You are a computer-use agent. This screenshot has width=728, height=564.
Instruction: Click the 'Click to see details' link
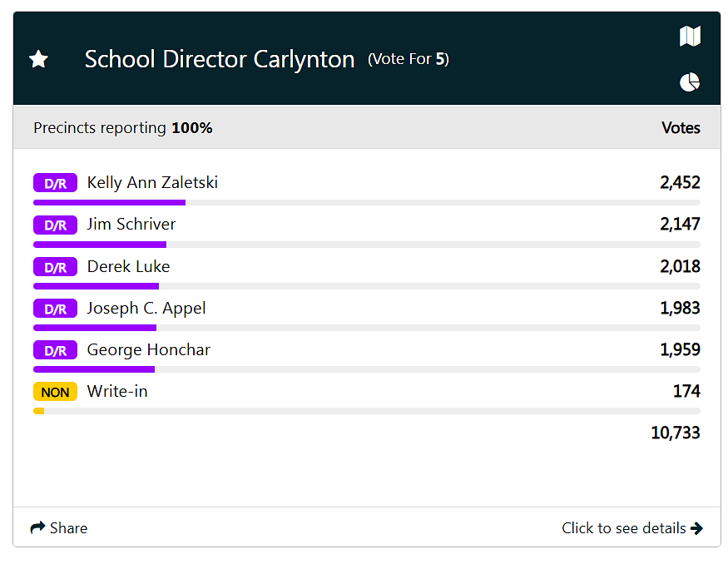coord(623,528)
